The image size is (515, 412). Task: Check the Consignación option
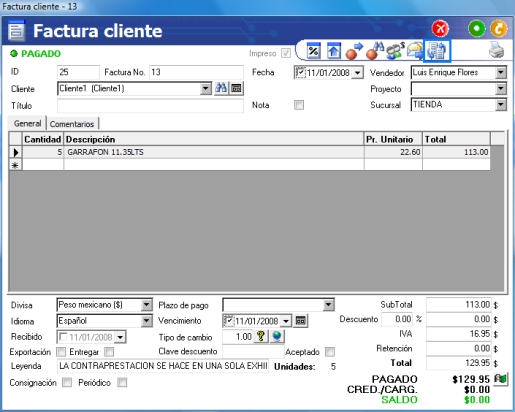67,382
